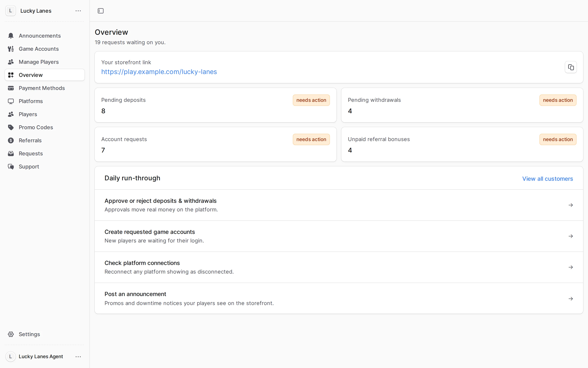
Task: Click needs action badge on Pending withdrawals
Action: coord(558,100)
